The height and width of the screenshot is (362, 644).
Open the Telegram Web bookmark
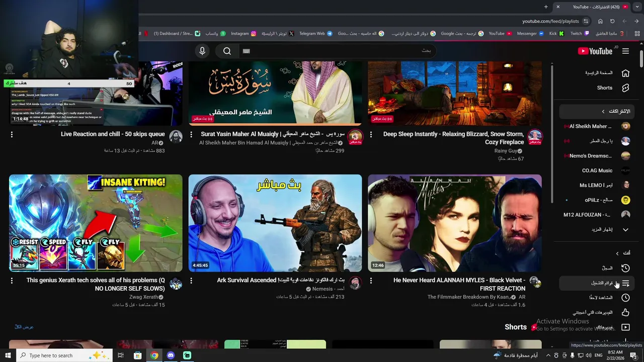point(315,34)
